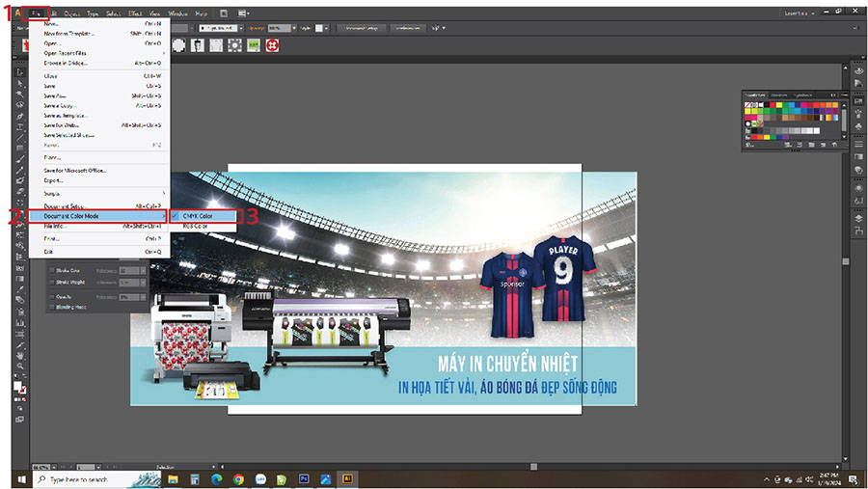
Task: Click the Document Setup button
Action: click(x=362, y=28)
